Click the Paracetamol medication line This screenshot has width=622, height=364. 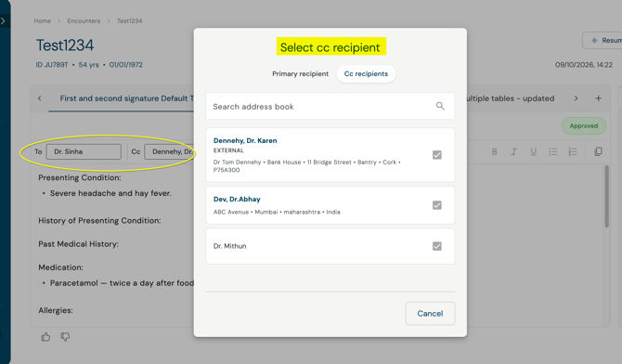click(122, 283)
